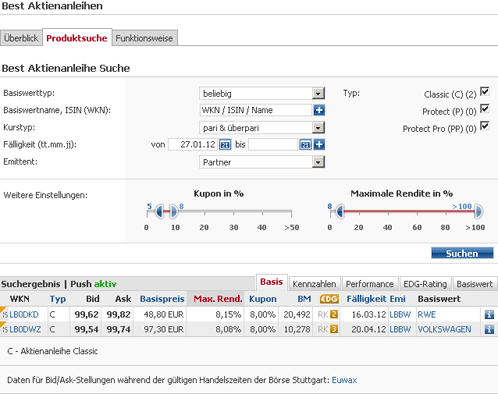Open the Basiswert results tab
The height and width of the screenshot is (394, 498).
(x=475, y=284)
